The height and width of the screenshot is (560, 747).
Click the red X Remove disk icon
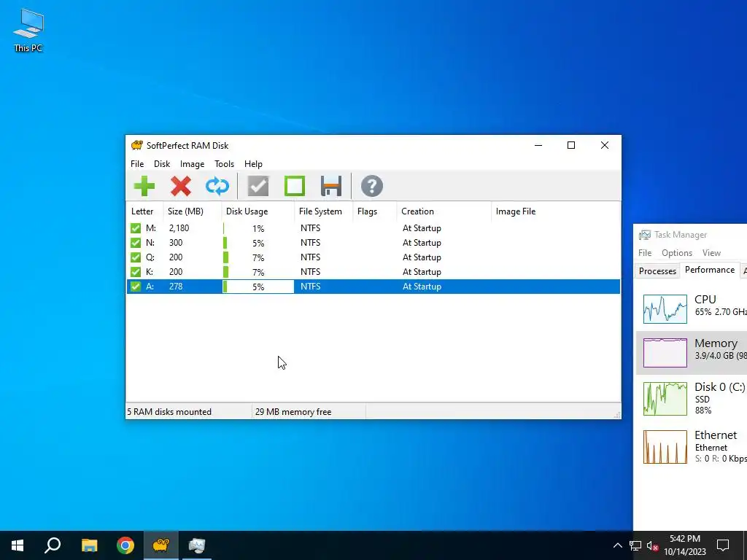pyautogui.click(x=181, y=186)
